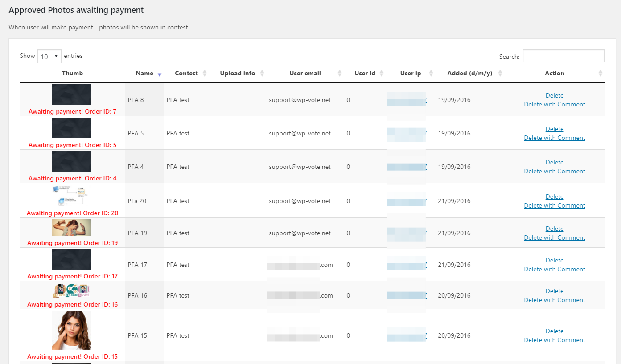Click "Approved Photos awaiting payment" heading

76,10
